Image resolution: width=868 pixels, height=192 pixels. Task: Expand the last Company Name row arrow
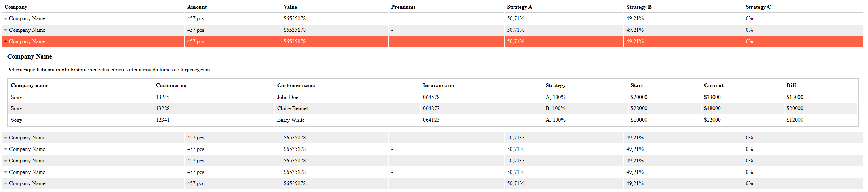[6, 184]
